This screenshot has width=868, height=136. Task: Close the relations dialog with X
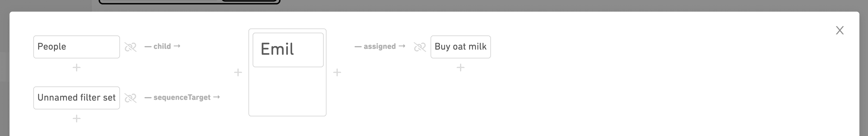tap(840, 30)
